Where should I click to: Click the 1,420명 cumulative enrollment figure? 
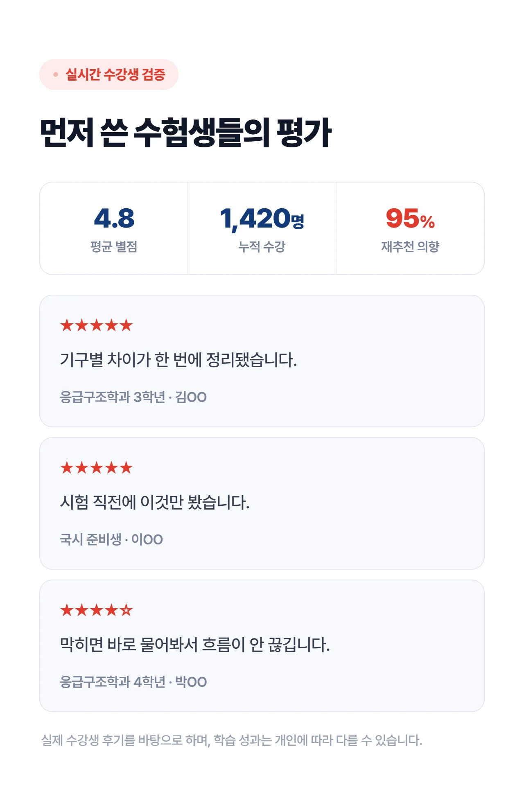(262, 219)
